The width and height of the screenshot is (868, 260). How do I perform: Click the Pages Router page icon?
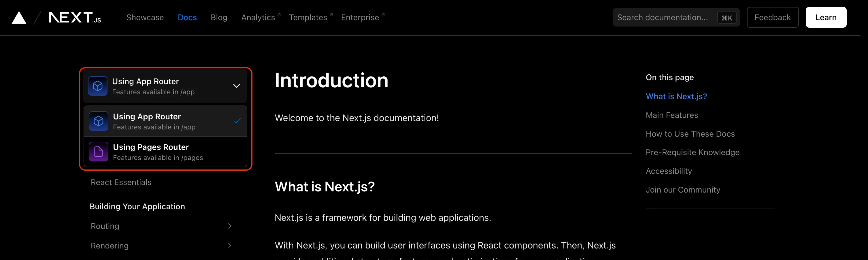[98, 151]
